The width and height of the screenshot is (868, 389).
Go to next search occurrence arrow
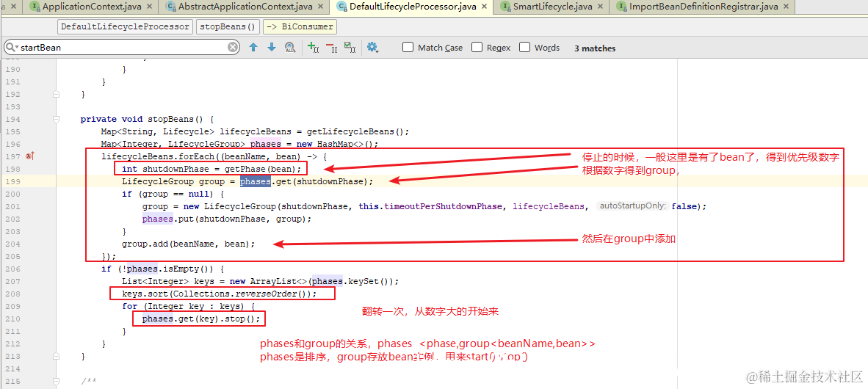(x=271, y=48)
